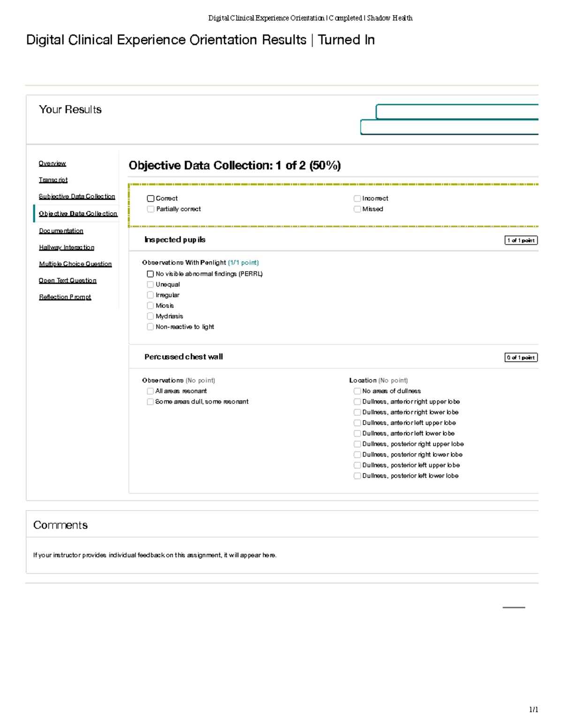Select the Mydriasis checkbox
This screenshot has height=728, width=563.
150,316
